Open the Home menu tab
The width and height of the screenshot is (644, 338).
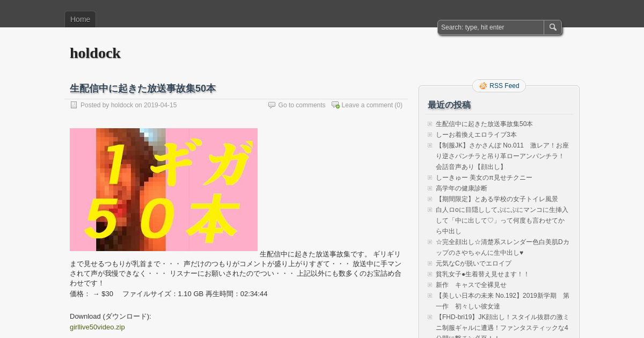[x=80, y=19]
